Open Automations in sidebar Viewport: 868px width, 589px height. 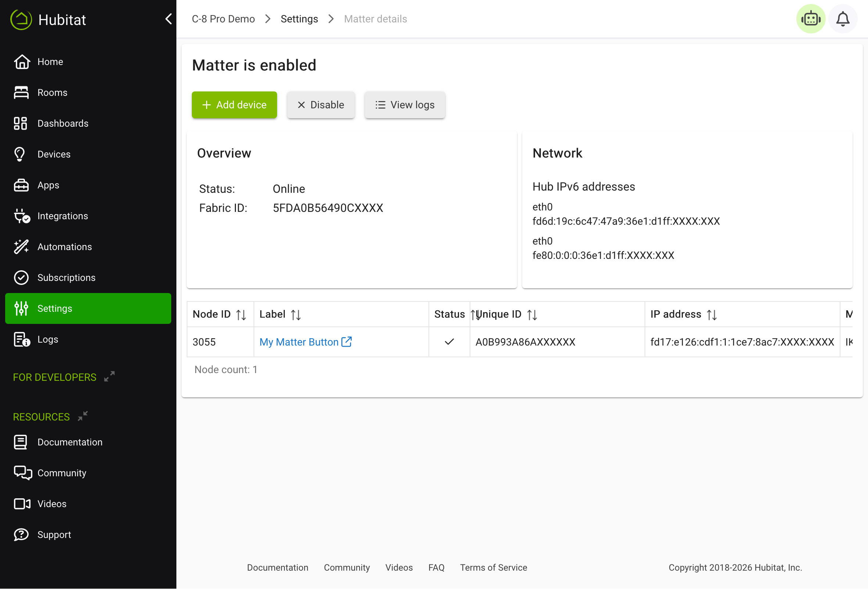(x=88, y=247)
